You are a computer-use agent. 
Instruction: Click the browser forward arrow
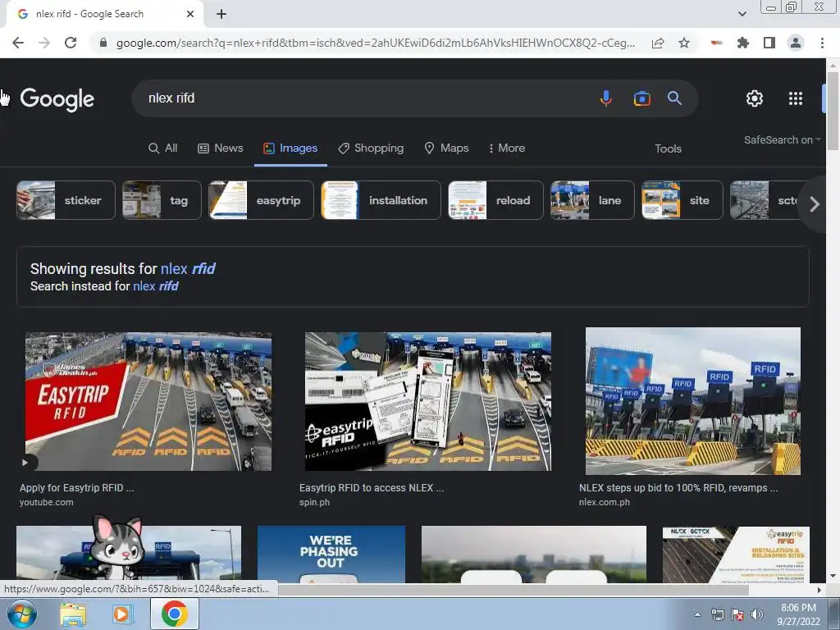click(44, 43)
